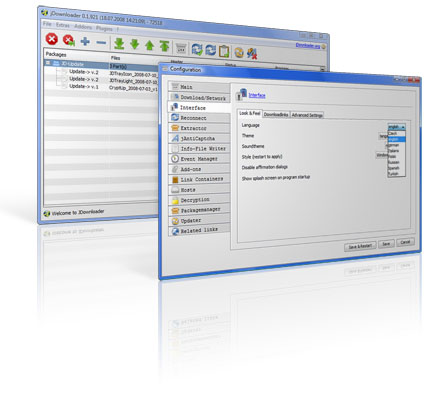Click the move-to-top green arrow icon
The height and width of the screenshot is (401, 440).
tap(164, 46)
